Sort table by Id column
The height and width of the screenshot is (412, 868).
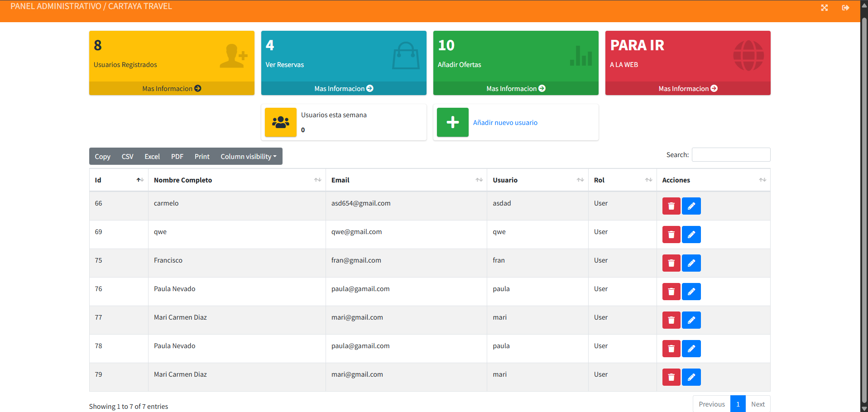click(119, 180)
